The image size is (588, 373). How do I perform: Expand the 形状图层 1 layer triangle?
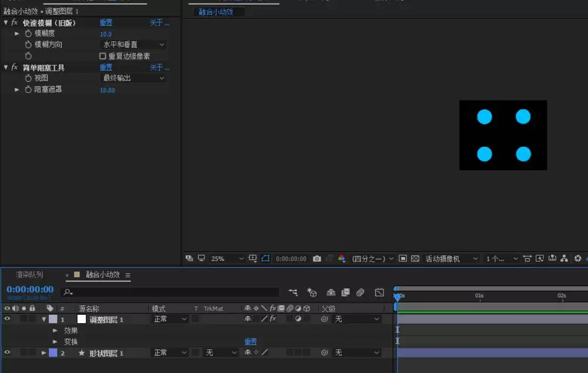44,353
